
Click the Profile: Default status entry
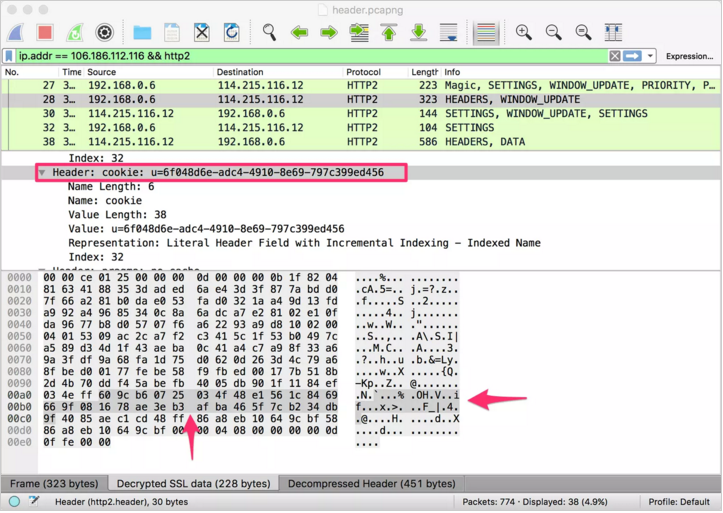pyautogui.click(x=679, y=502)
